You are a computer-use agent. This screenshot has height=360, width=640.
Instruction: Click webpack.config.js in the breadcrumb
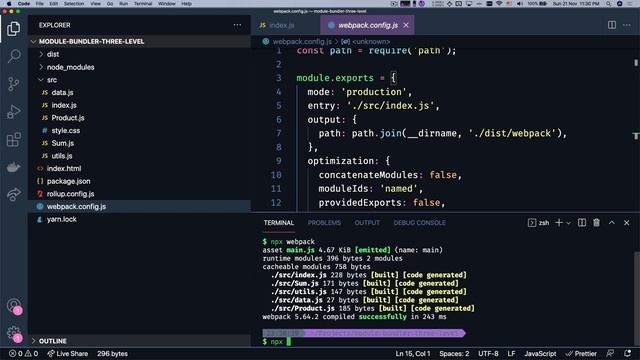point(302,41)
